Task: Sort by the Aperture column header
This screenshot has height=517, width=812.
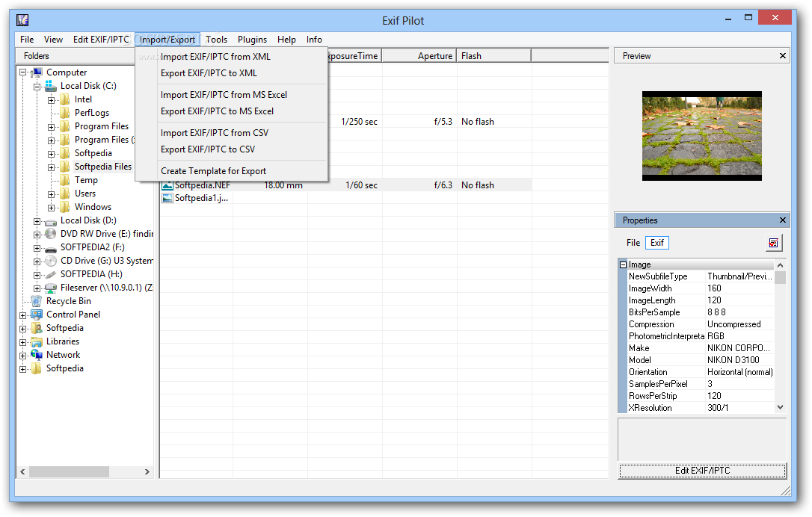Action: tap(419, 56)
